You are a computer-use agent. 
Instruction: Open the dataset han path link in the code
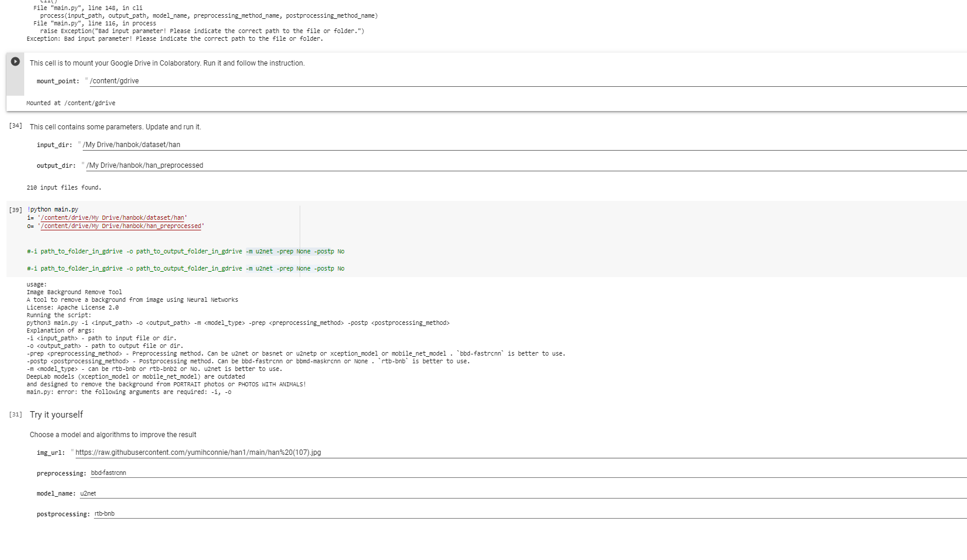[x=113, y=217]
